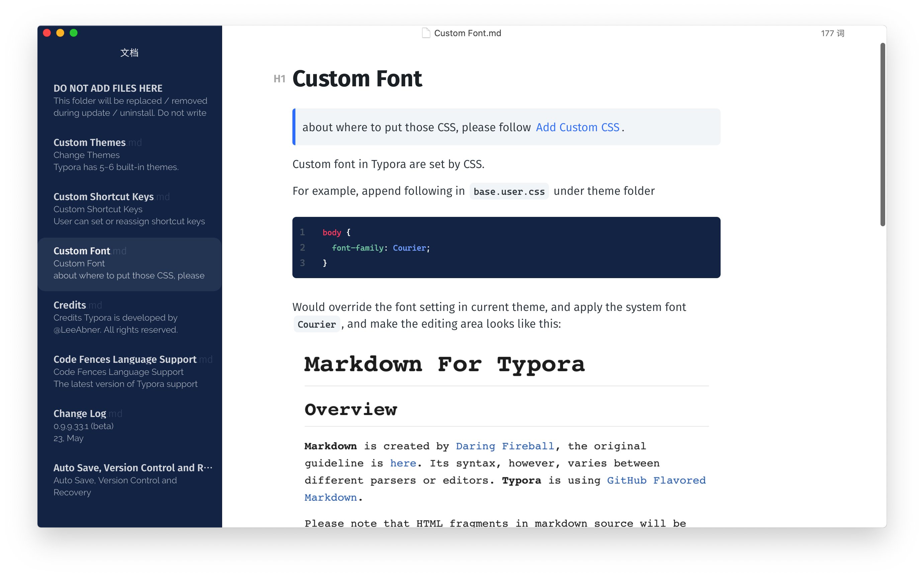924x577 pixels.
Task: Click the 文档 sidebar folder title
Action: tap(129, 53)
